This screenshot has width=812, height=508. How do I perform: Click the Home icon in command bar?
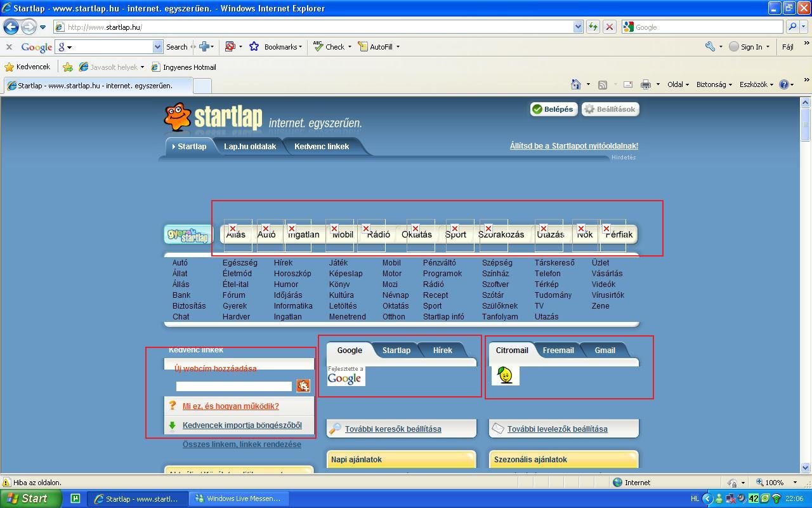coord(576,84)
